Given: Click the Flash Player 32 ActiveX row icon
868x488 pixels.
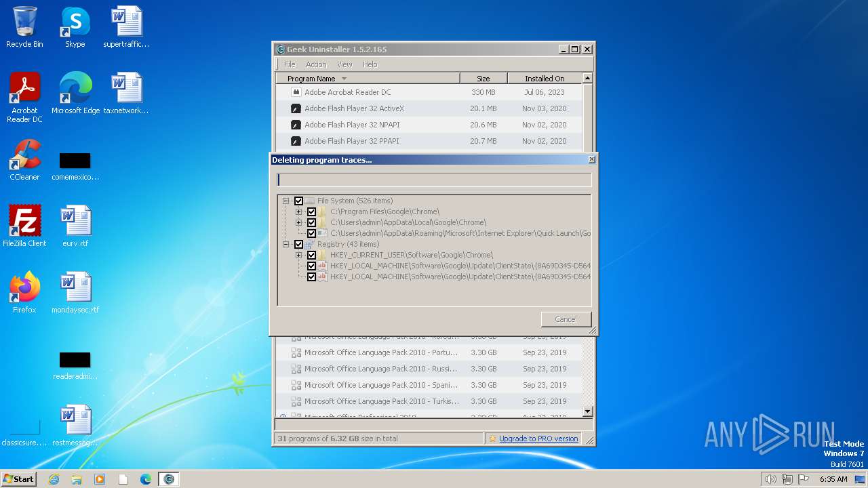Looking at the screenshot, I should pos(296,108).
